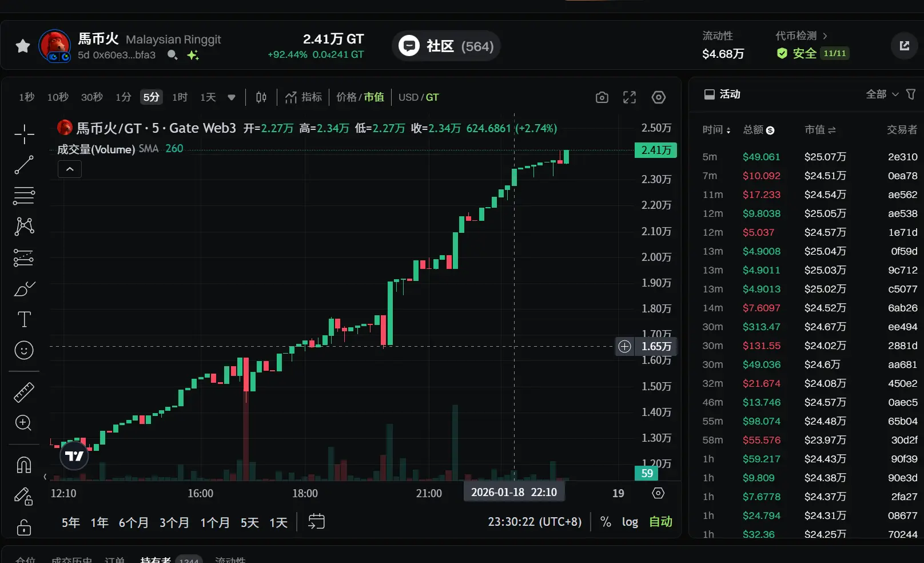
Task: Select the 1时 timeframe
Action: (x=180, y=97)
